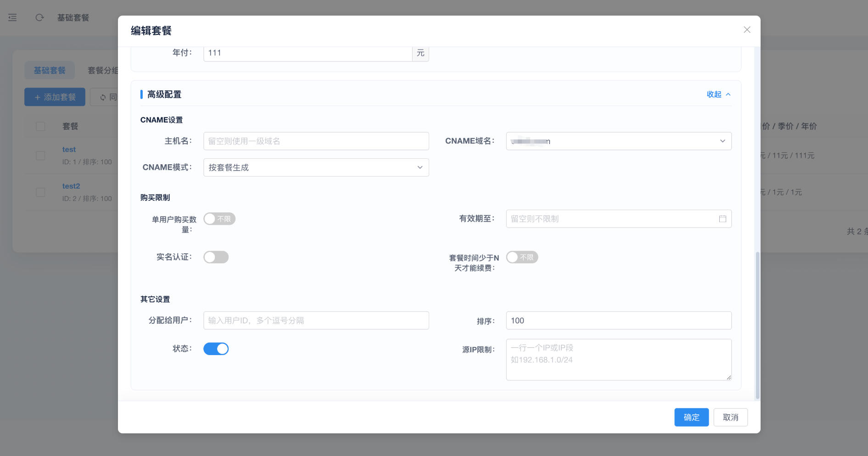The height and width of the screenshot is (456, 868).
Task: Open the CNAME模式 dropdown showing 按套餐生成
Action: coord(316,167)
